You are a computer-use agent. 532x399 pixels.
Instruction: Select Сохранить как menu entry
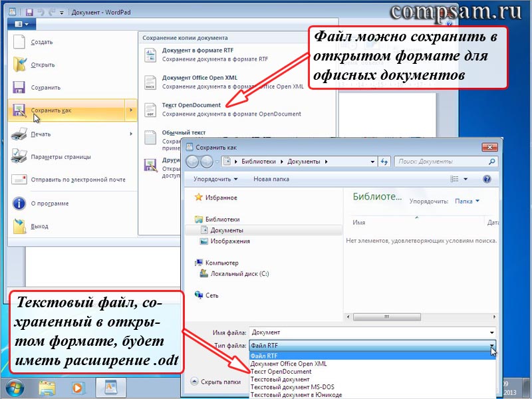(66, 110)
